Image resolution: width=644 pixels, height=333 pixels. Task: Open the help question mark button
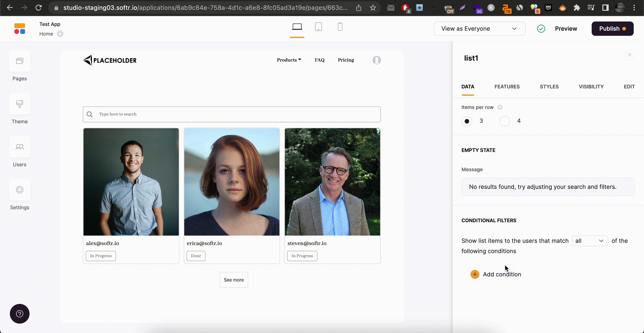pos(19,314)
